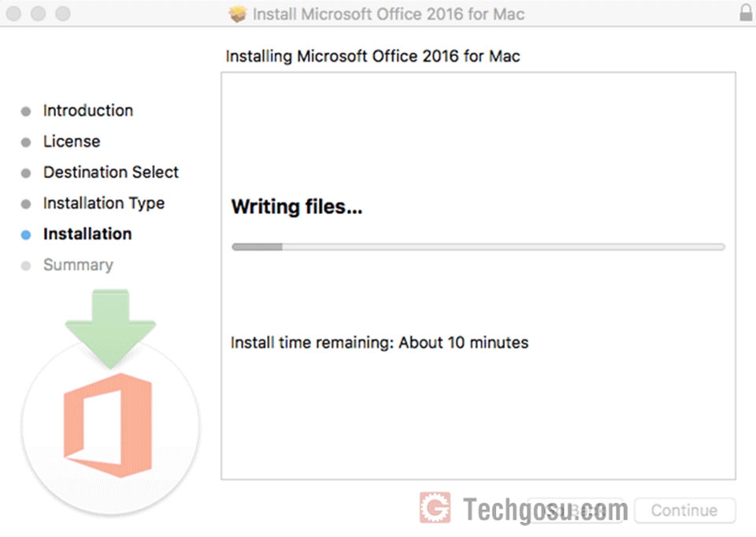Click the installation progress bar
Image resolution: width=756 pixels, height=537 pixels.
point(478,246)
